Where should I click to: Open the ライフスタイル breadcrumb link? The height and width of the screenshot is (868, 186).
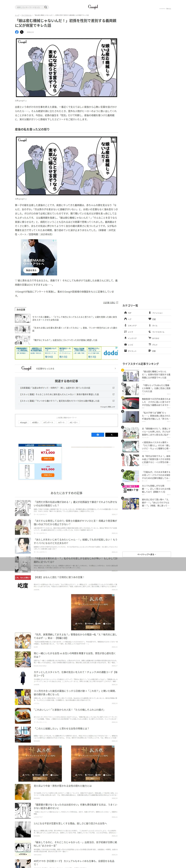(26, 15)
